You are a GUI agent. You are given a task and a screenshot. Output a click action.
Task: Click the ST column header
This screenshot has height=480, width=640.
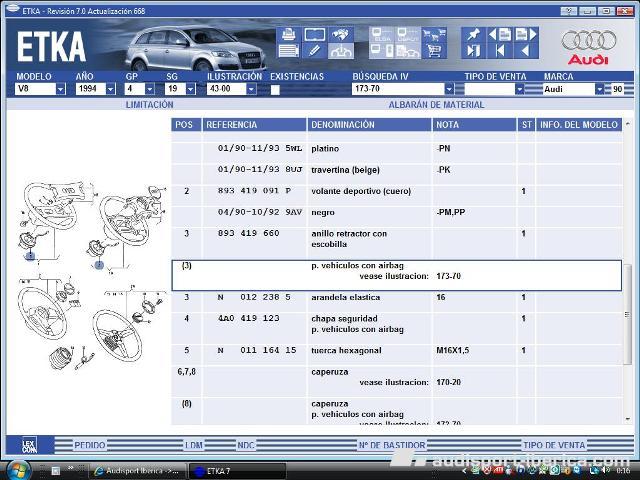pos(526,125)
